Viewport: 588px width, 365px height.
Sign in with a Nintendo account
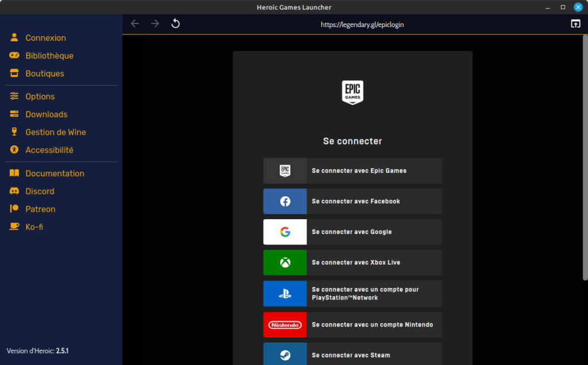tap(353, 325)
